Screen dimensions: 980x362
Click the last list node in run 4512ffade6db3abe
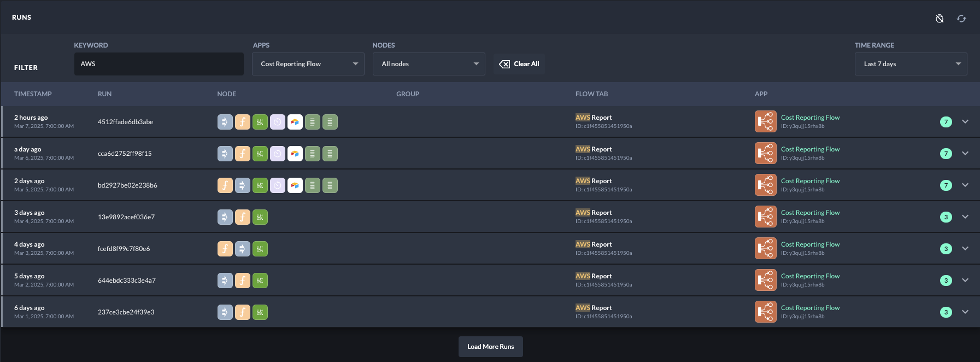tap(330, 122)
